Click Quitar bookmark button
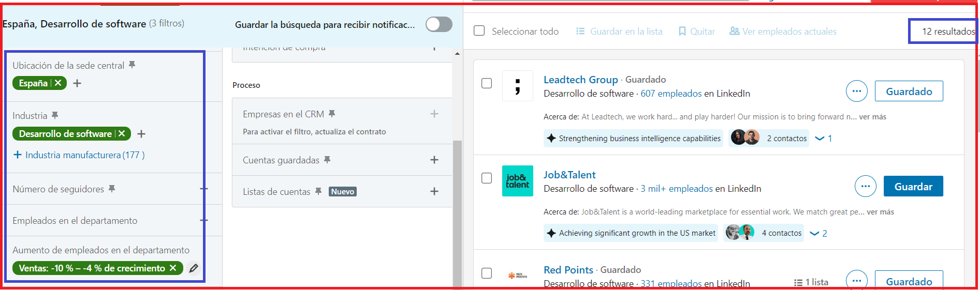Viewport: 980px width, 290px height. (x=697, y=32)
